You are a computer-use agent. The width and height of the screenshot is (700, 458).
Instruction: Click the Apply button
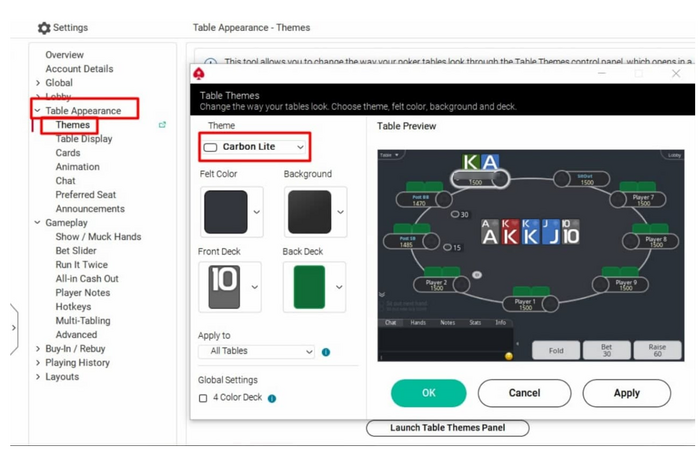point(627,393)
